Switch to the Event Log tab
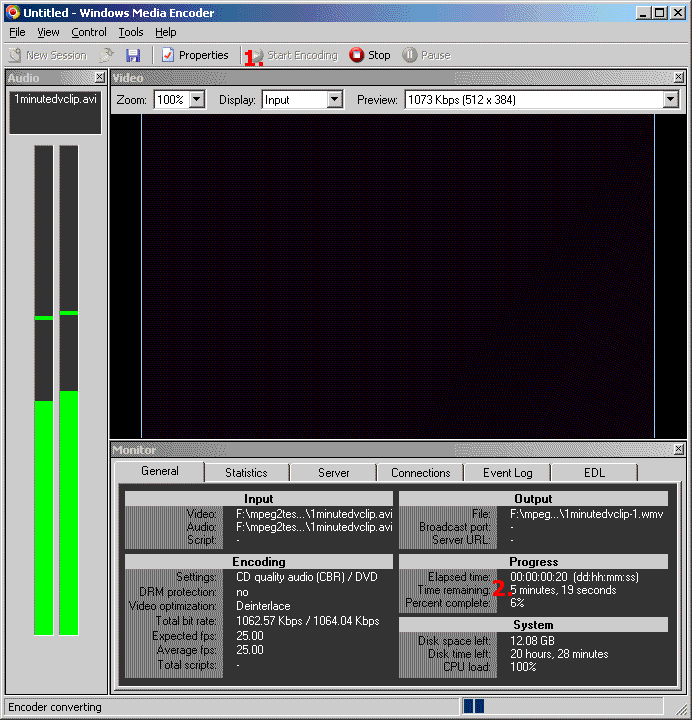This screenshot has height=720, width=692. click(507, 472)
